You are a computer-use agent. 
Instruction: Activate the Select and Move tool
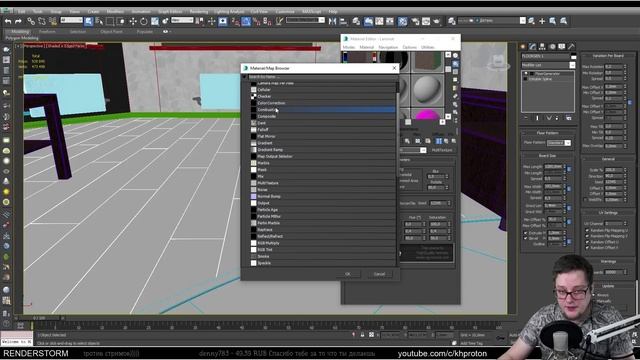tap(133, 21)
